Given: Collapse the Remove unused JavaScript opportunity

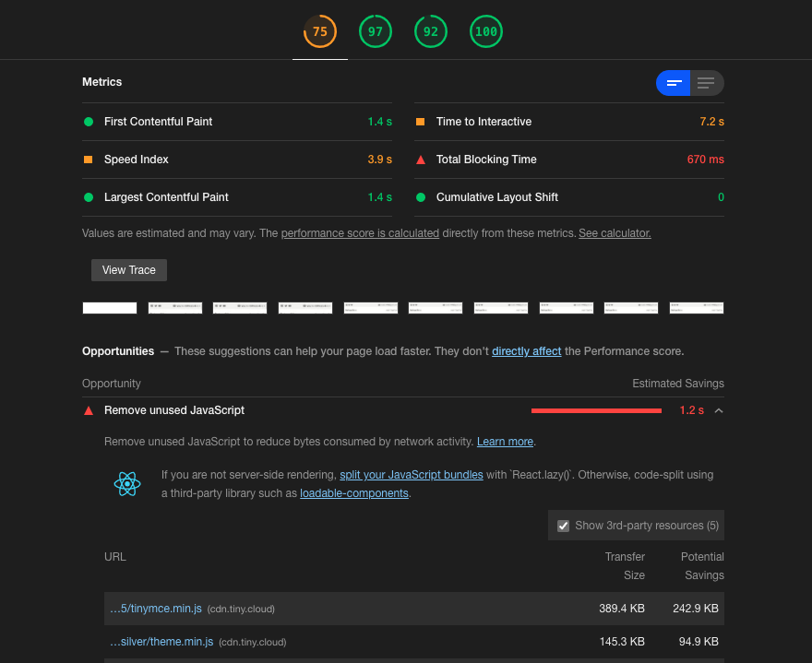Looking at the screenshot, I should (x=717, y=410).
